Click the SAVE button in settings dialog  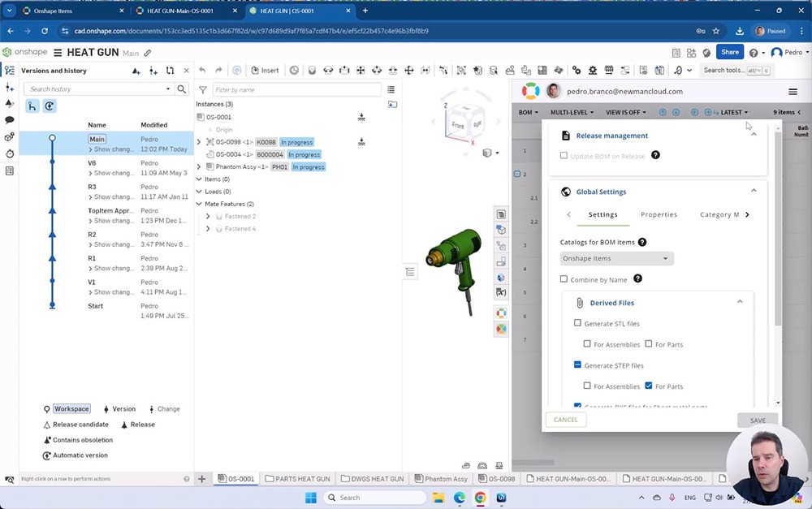(x=758, y=421)
